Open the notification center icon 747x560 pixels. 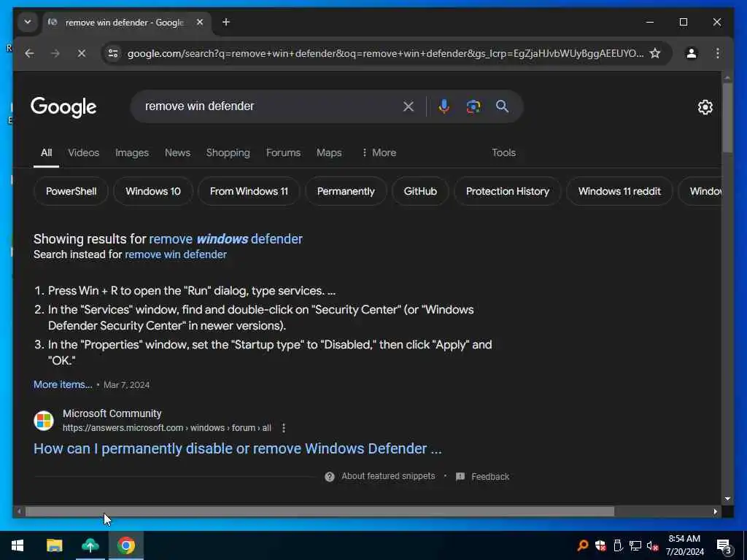pos(724,546)
